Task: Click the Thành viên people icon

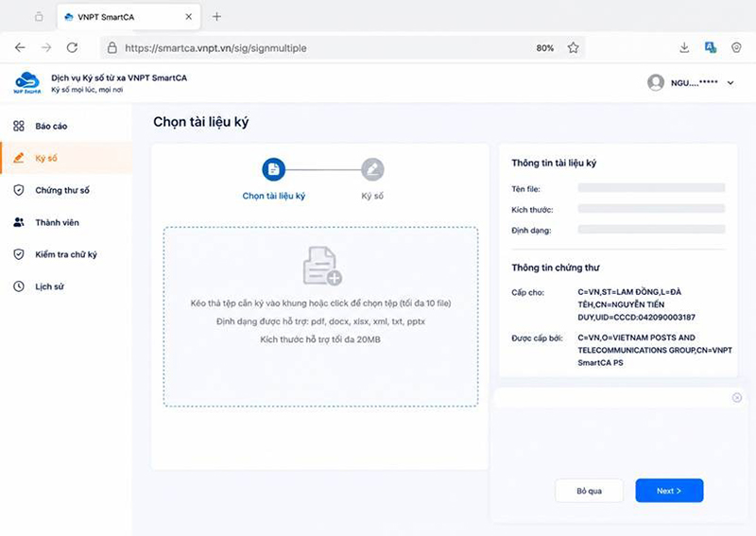Action: pyautogui.click(x=19, y=222)
